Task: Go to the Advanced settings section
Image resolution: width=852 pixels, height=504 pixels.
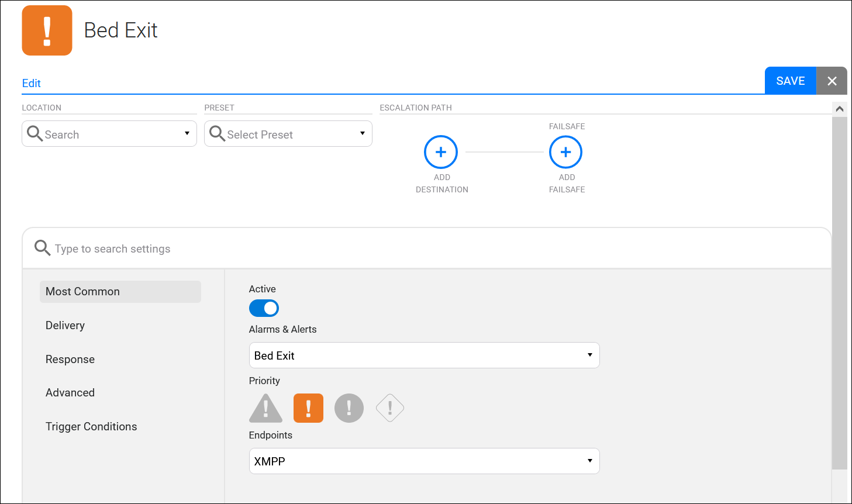Action: pos(70,393)
